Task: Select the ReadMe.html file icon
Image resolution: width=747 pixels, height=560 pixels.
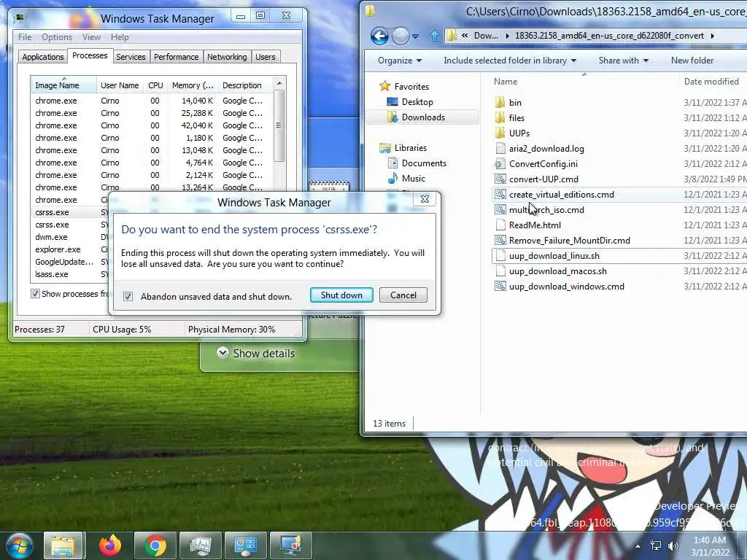Action: (500, 225)
